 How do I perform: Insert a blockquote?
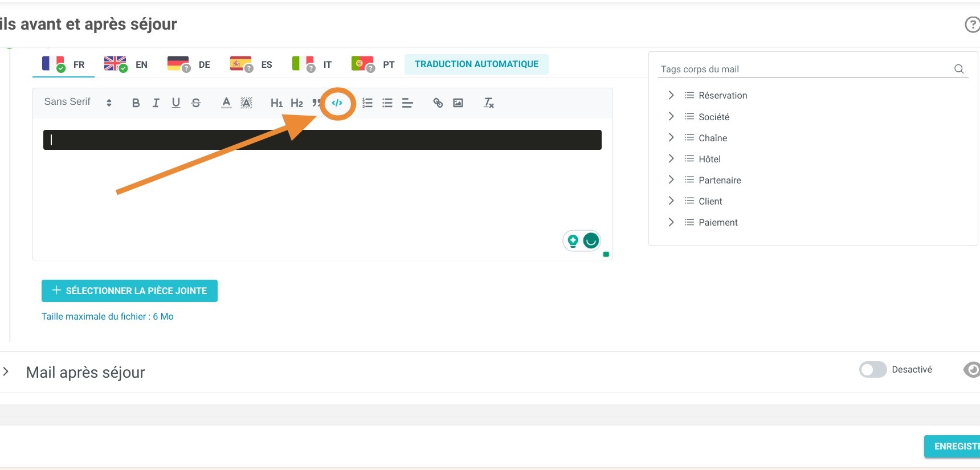pos(316,103)
